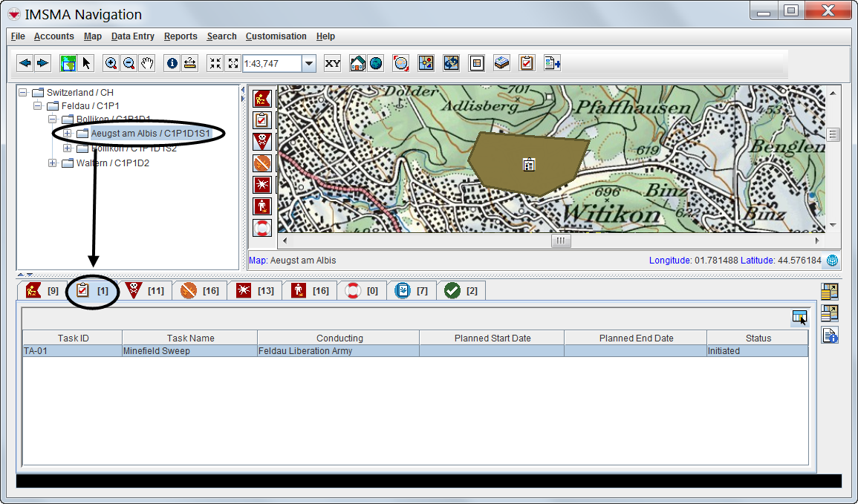Open the map scale dropdown
This screenshot has width=858, height=504.
pos(309,64)
